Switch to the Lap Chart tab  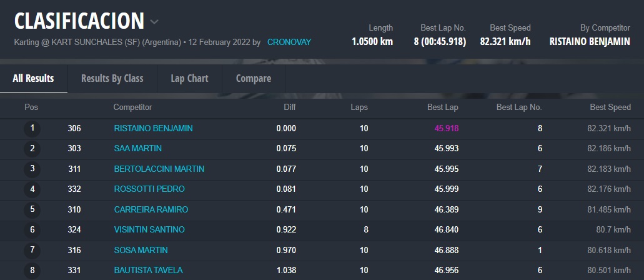[x=189, y=78]
